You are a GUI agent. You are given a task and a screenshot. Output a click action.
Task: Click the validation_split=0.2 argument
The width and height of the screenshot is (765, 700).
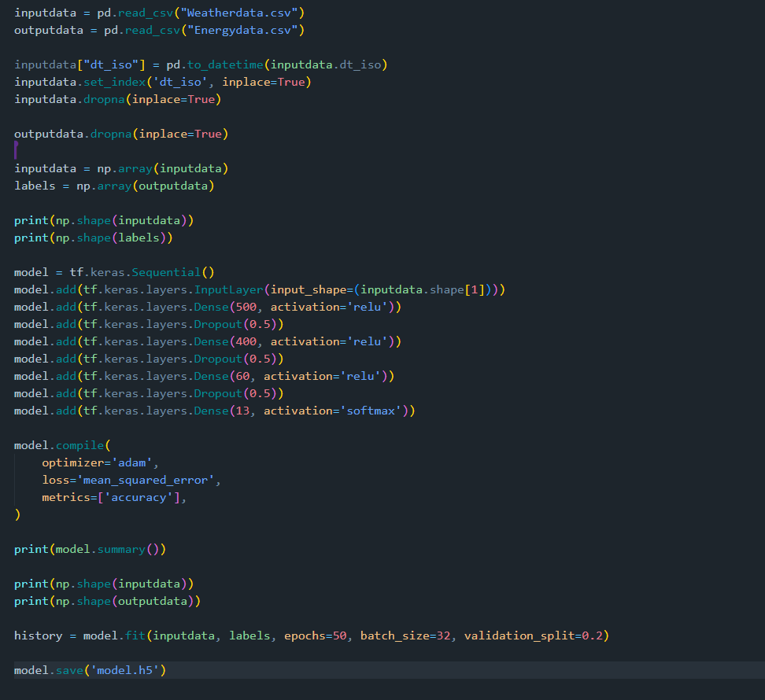click(534, 636)
